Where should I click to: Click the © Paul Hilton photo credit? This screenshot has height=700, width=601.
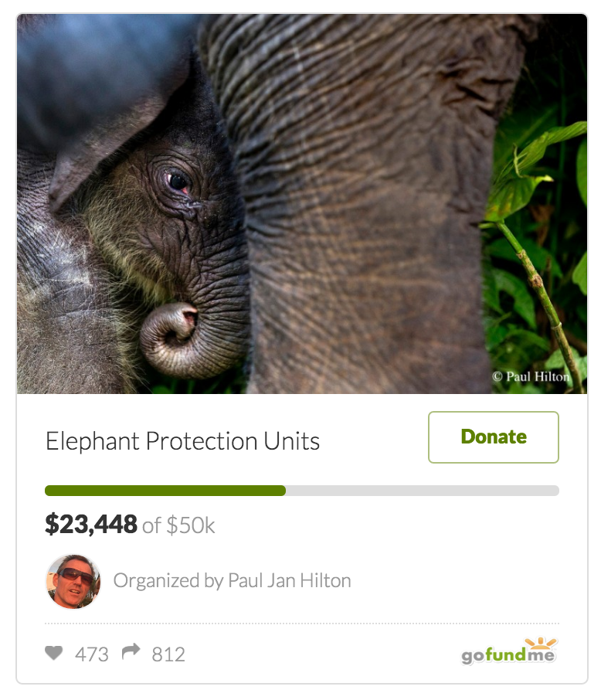531,377
